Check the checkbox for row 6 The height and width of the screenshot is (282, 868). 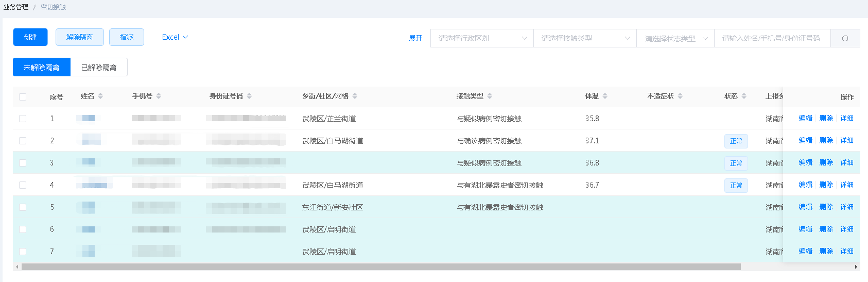coord(23,229)
